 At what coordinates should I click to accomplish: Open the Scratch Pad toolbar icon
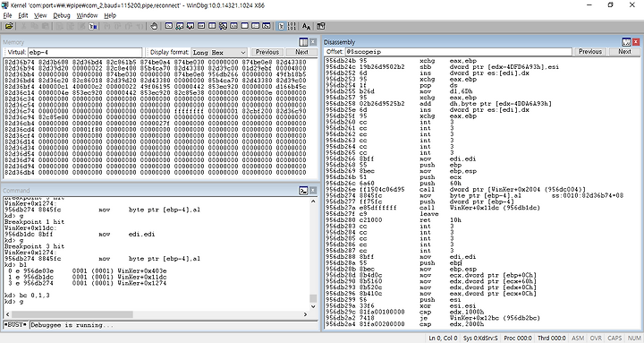click(x=245, y=26)
